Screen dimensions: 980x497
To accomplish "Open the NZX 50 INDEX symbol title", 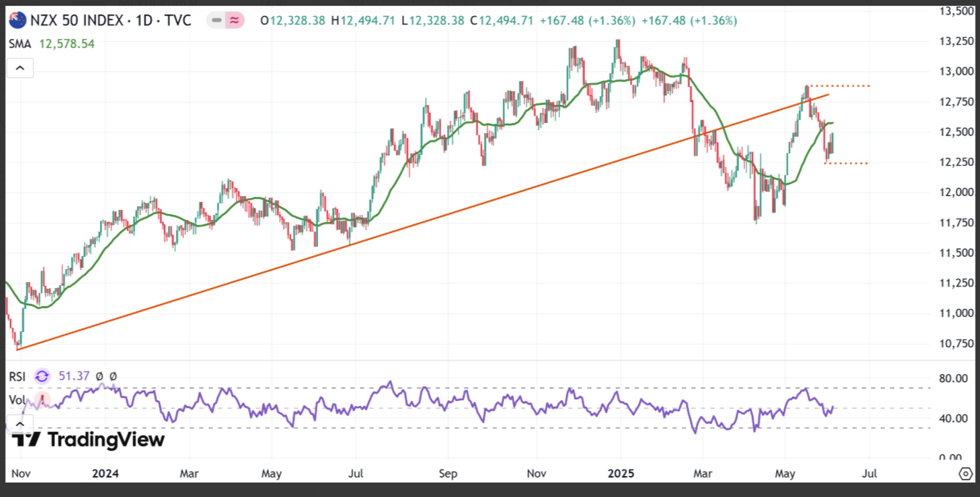I will point(111,20).
